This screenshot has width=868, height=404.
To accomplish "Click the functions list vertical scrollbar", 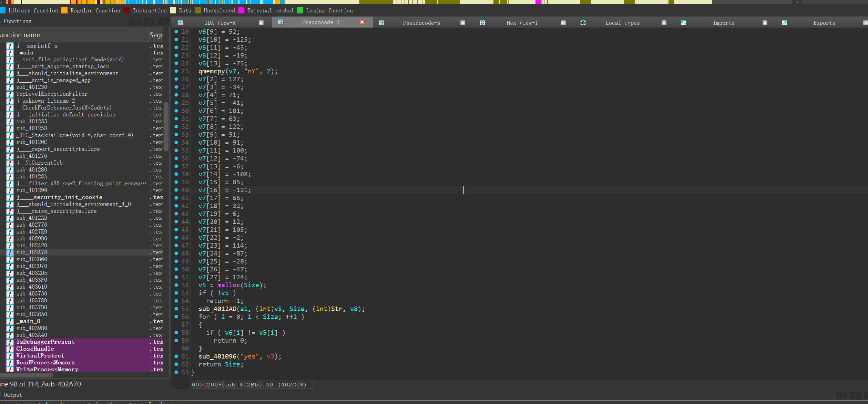I will (x=166, y=126).
